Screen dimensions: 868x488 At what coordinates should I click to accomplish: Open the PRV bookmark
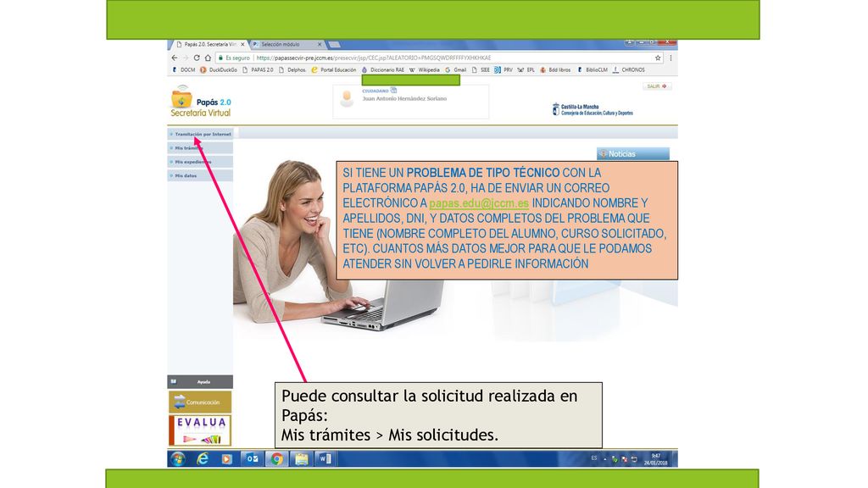tap(504, 70)
